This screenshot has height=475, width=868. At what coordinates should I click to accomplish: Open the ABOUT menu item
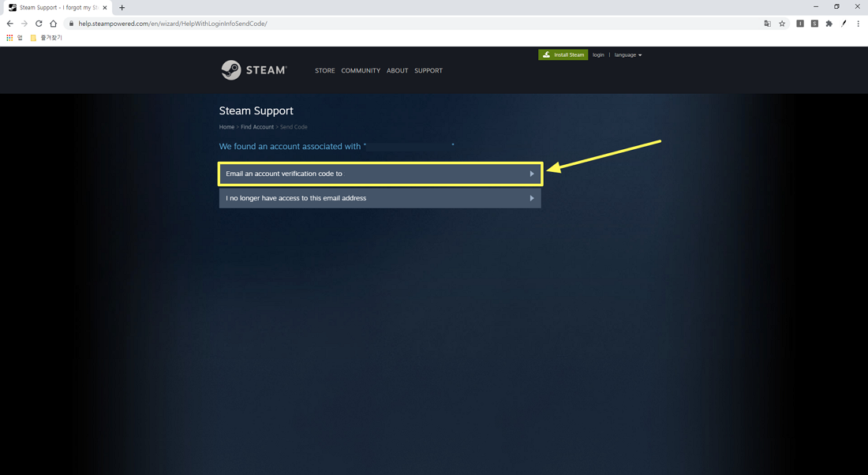[397, 71]
